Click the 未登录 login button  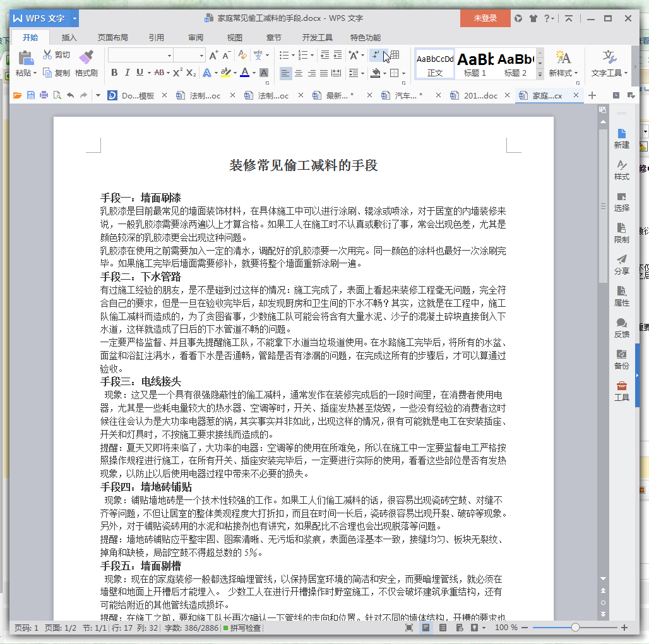click(485, 18)
